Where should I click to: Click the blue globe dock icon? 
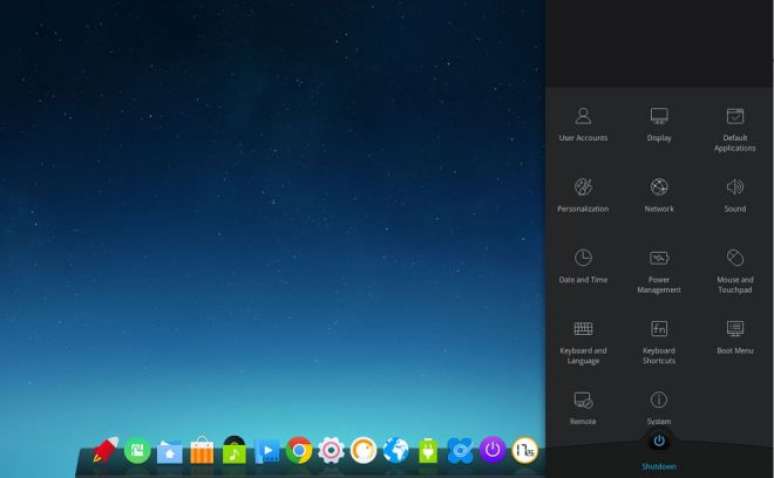point(396,450)
